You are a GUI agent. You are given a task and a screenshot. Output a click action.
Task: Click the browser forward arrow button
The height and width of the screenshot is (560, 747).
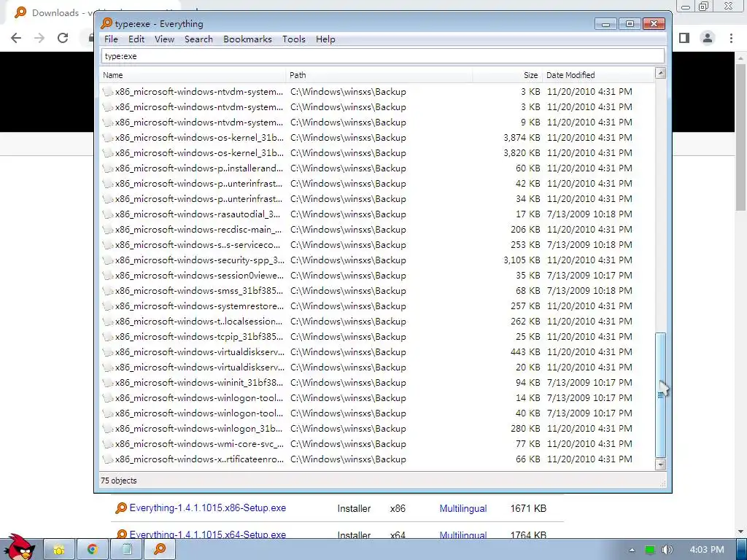[x=39, y=38]
